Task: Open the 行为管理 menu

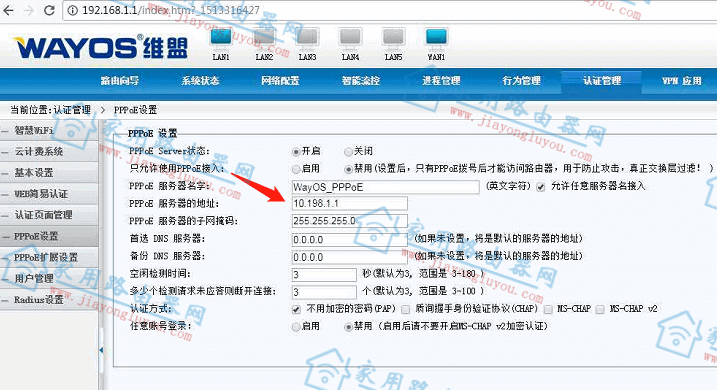Action: click(x=522, y=81)
